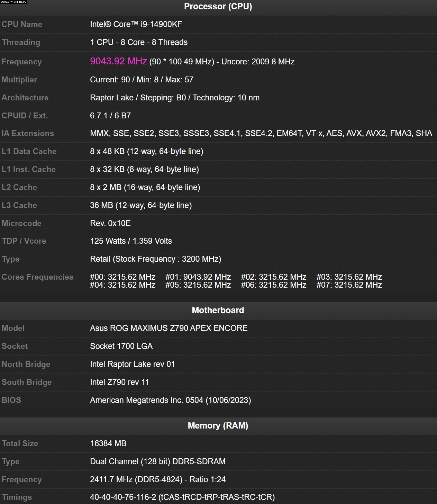This screenshot has height=504, width=437.
Task: Select the CPU Name label
Action: [22, 24]
